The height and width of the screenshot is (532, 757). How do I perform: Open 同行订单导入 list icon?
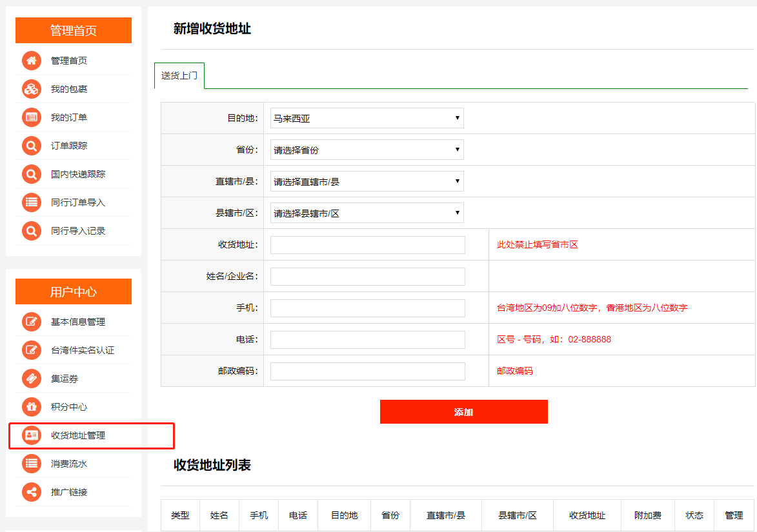[31, 202]
